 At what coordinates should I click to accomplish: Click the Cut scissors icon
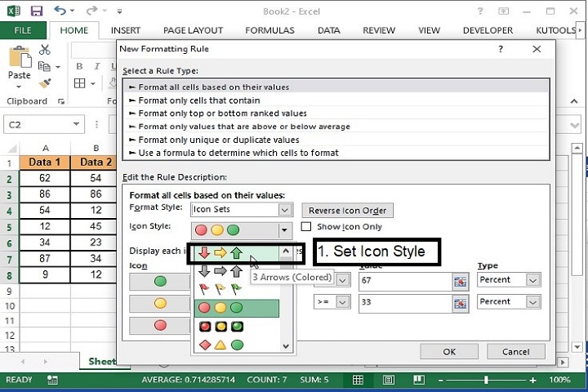(45, 49)
